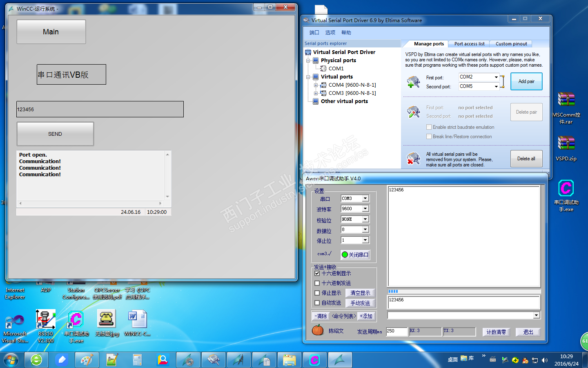Select the BS350 V2.300 desktop shortcut
Image resolution: width=588 pixels, height=368 pixels.
(x=46, y=326)
